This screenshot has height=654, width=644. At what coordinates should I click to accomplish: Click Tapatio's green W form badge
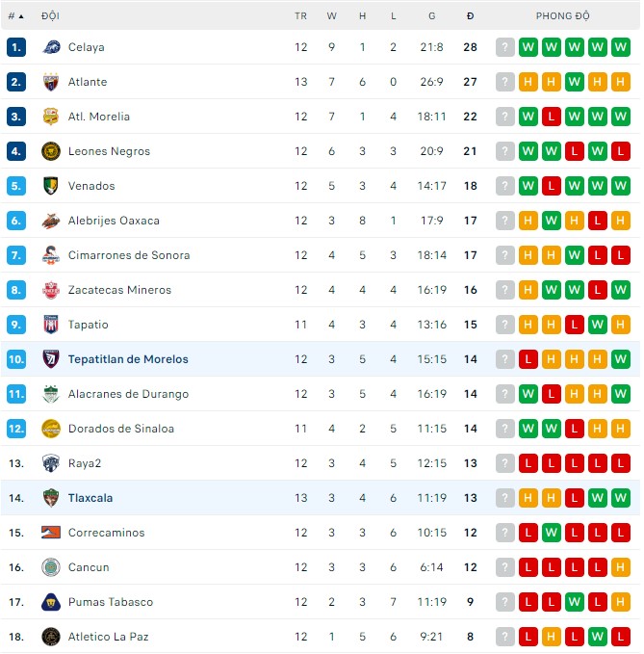click(597, 325)
